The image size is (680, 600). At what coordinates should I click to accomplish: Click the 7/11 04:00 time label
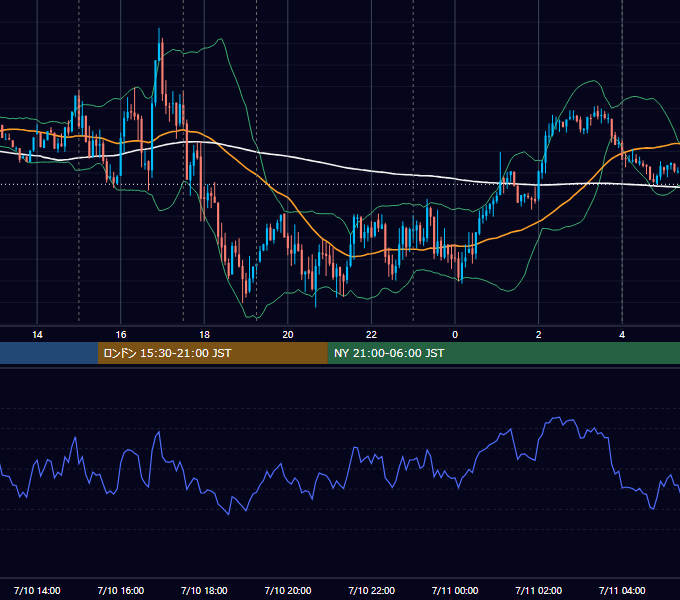[622, 590]
